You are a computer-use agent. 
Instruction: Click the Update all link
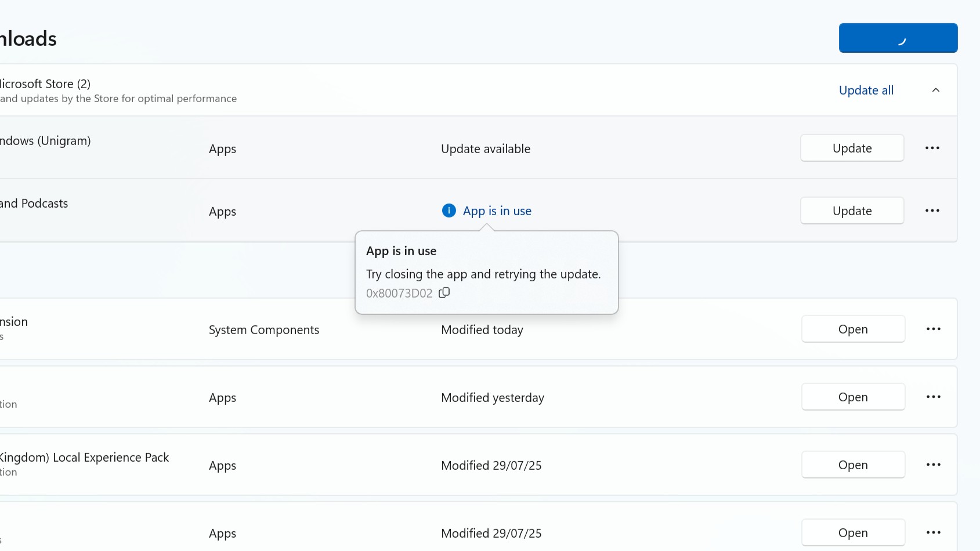coord(866,90)
